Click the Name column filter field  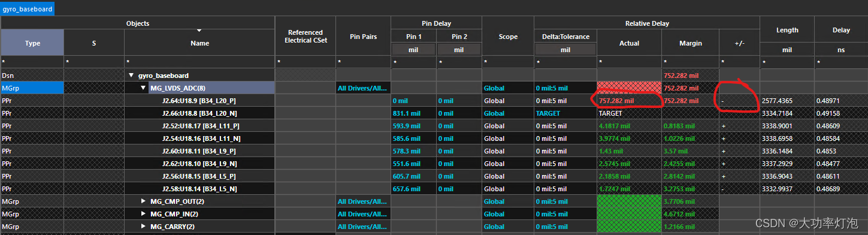199,62
